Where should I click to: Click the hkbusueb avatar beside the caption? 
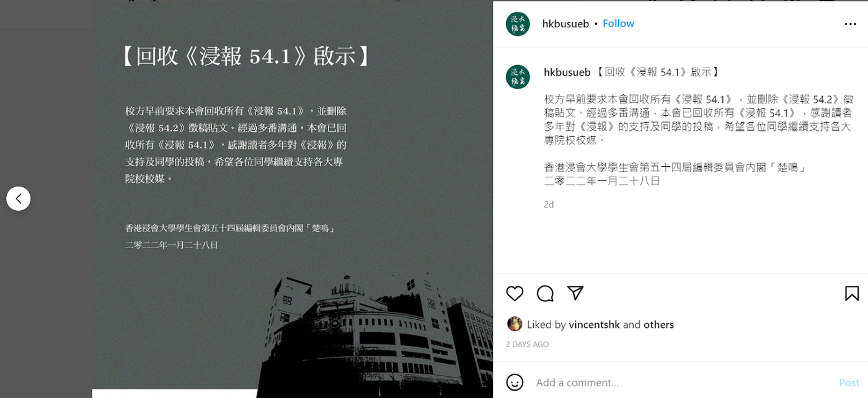coord(518,77)
